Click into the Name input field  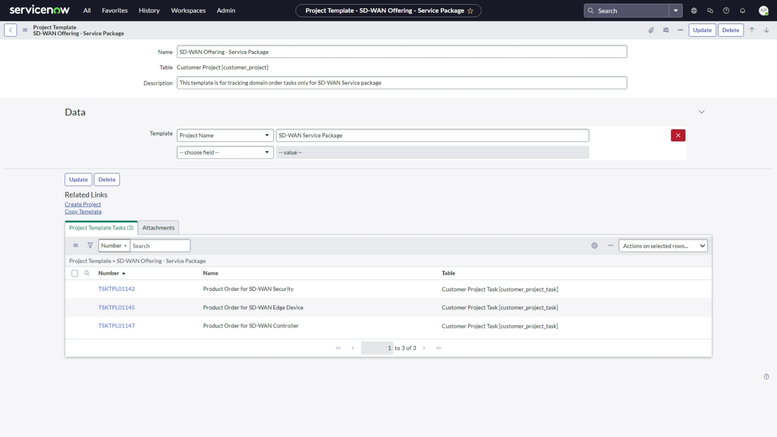[402, 52]
